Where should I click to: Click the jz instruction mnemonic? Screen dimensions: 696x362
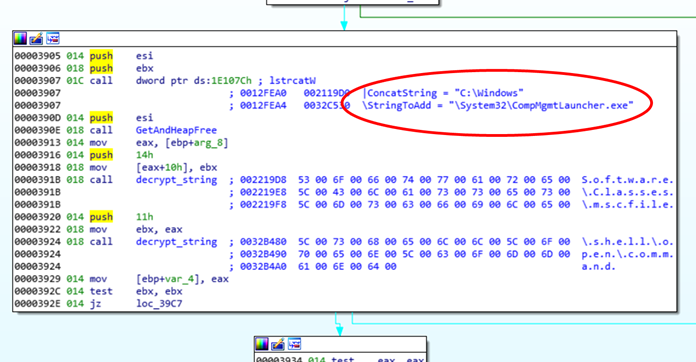click(95, 304)
